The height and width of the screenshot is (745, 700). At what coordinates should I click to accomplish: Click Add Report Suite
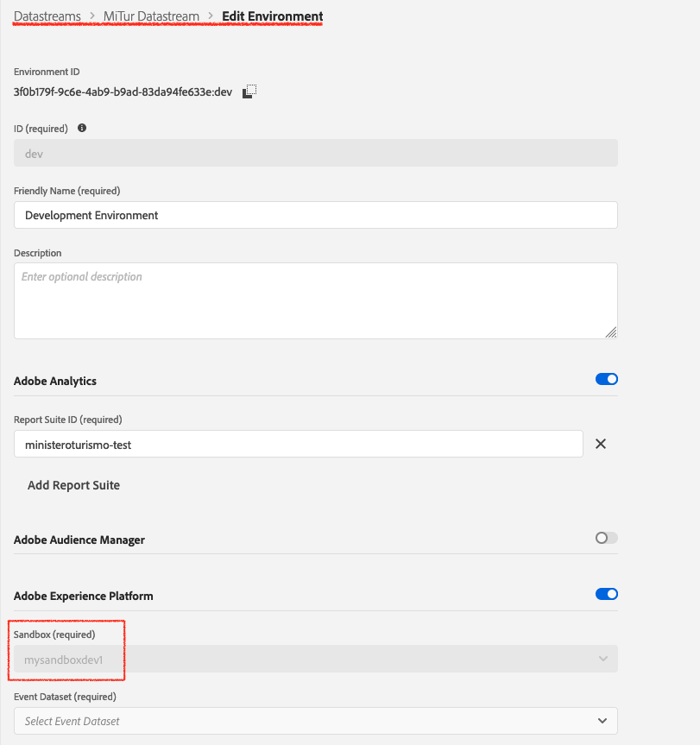click(x=73, y=485)
